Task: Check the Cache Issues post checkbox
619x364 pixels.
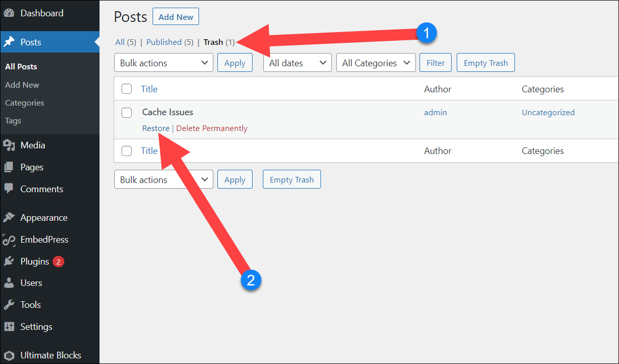Action: [x=127, y=113]
